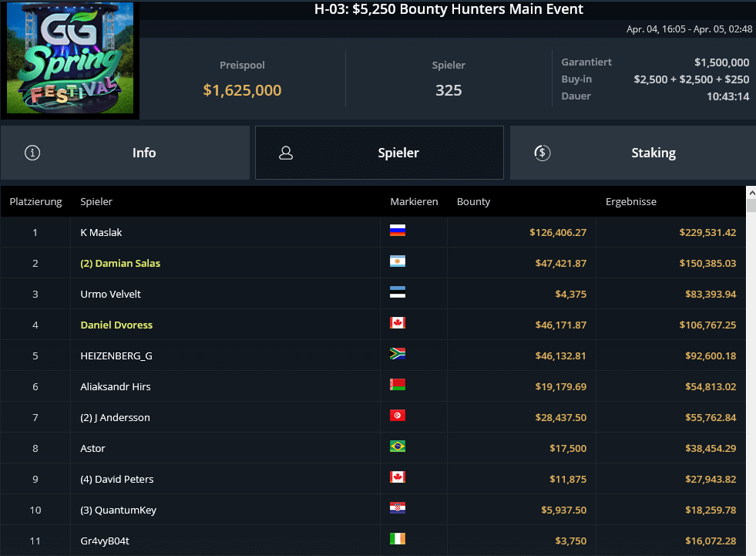Click the scrollbar up arrow
This screenshot has height=556, width=756.
click(751, 193)
